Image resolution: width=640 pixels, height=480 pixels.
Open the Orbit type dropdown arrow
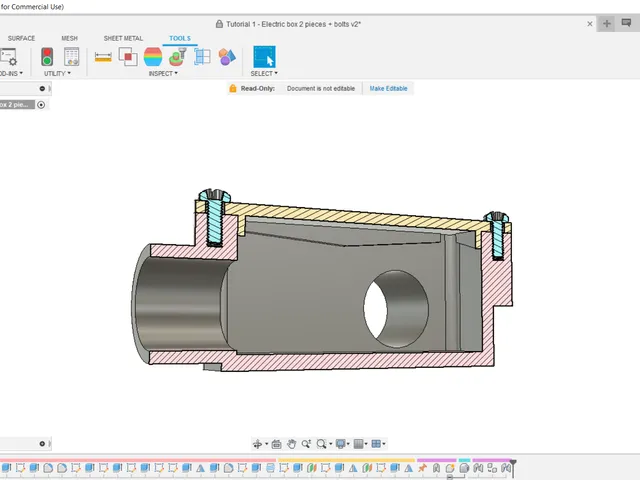pyautogui.click(x=267, y=444)
